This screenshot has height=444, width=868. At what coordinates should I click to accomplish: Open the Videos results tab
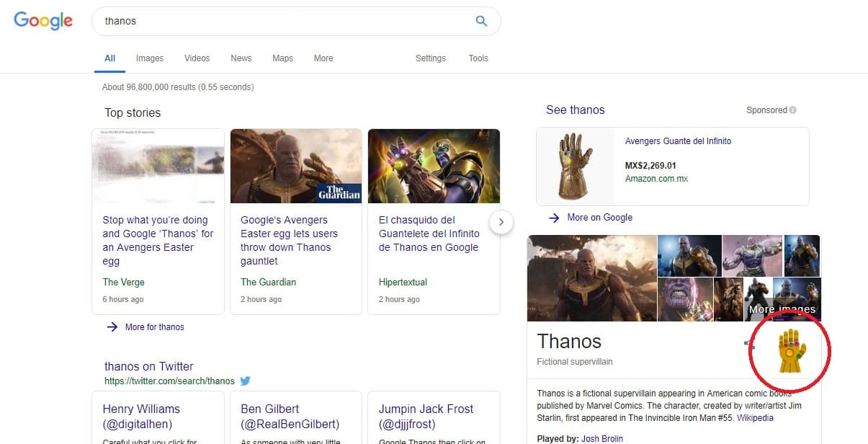tap(197, 58)
